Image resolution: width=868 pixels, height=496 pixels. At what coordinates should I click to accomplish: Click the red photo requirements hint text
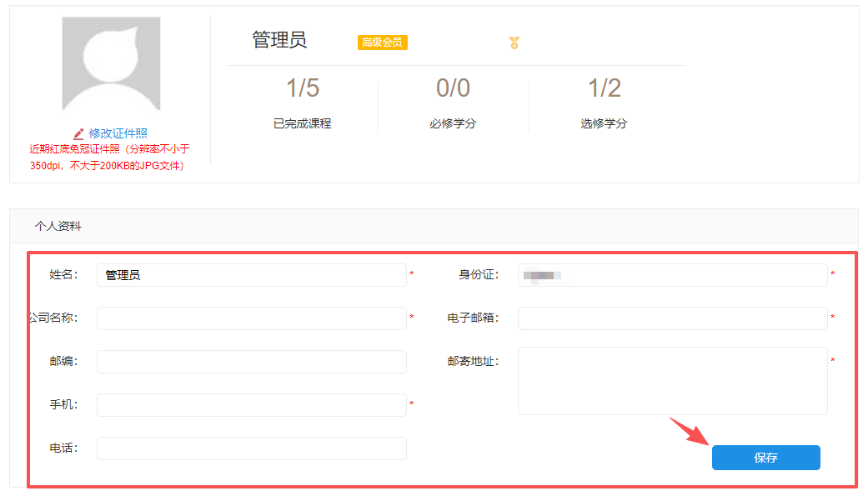coord(109,158)
